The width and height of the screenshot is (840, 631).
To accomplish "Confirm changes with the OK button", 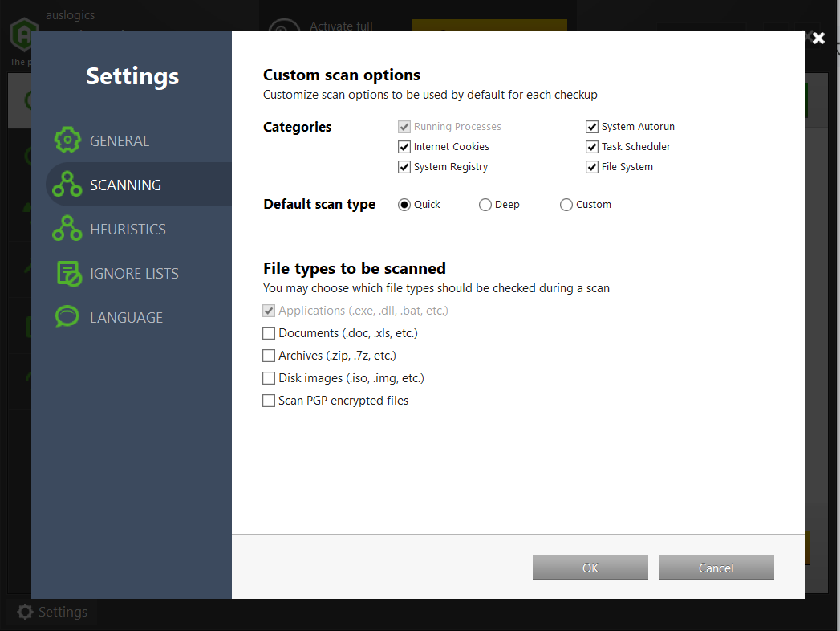I will click(x=590, y=567).
